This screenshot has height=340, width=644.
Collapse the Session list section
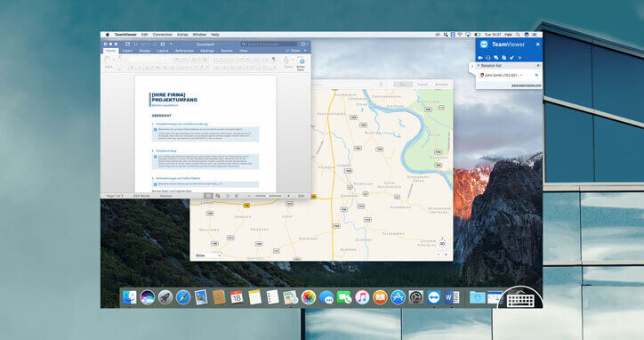click(479, 66)
